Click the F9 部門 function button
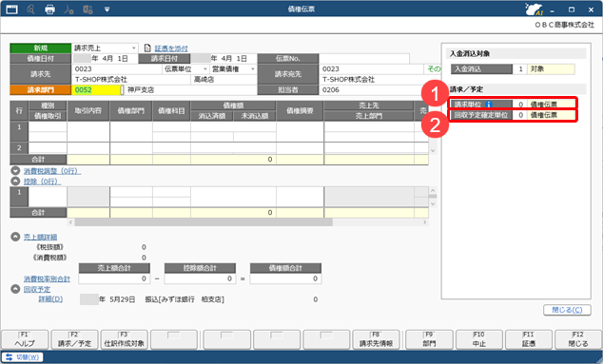Screen dimensions: 603x364 tap(429, 339)
